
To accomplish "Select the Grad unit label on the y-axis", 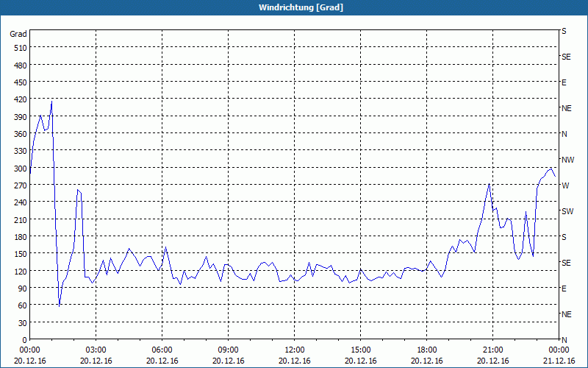I will (18, 34).
